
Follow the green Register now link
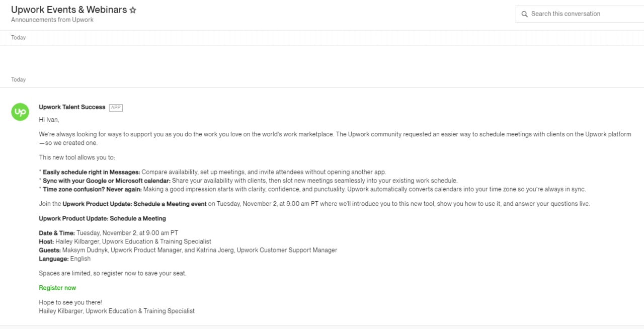point(57,288)
